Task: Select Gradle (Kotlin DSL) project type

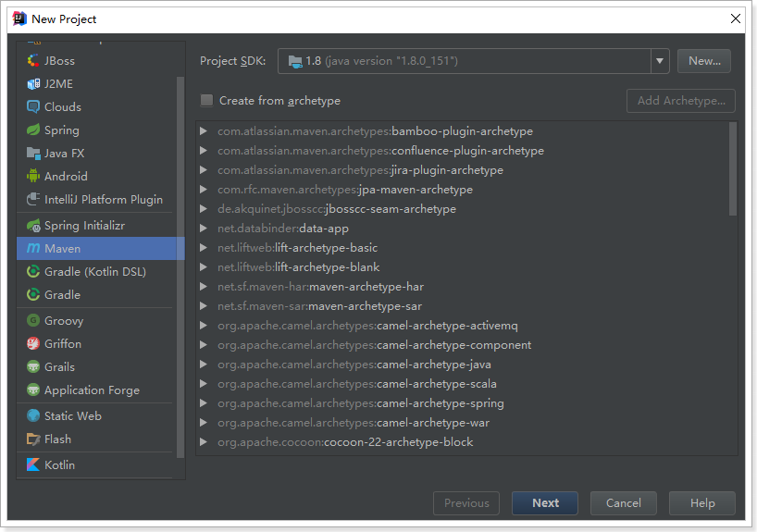Action: point(94,272)
